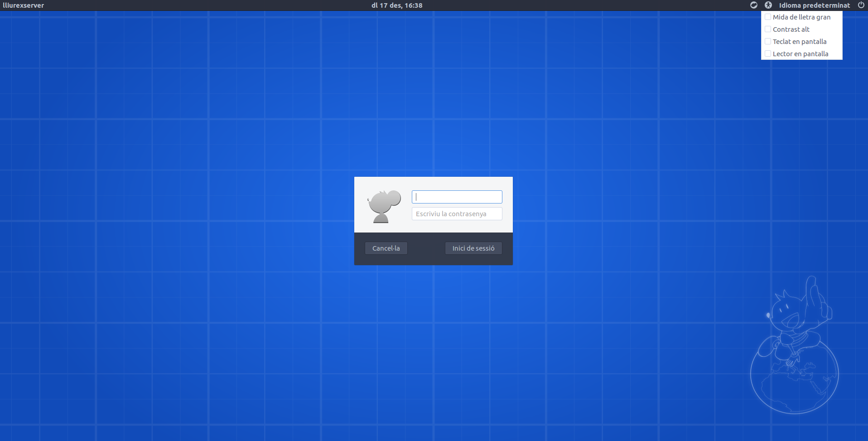This screenshot has height=441, width=868.
Task: Click the grey user avatar image
Action: [x=384, y=206]
